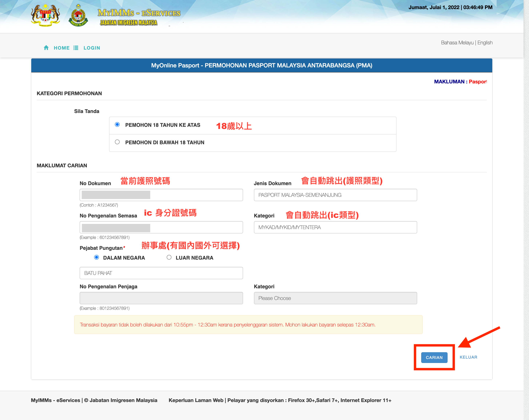
Task: Choose Luar Negara collection office
Action: [x=169, y=257]
